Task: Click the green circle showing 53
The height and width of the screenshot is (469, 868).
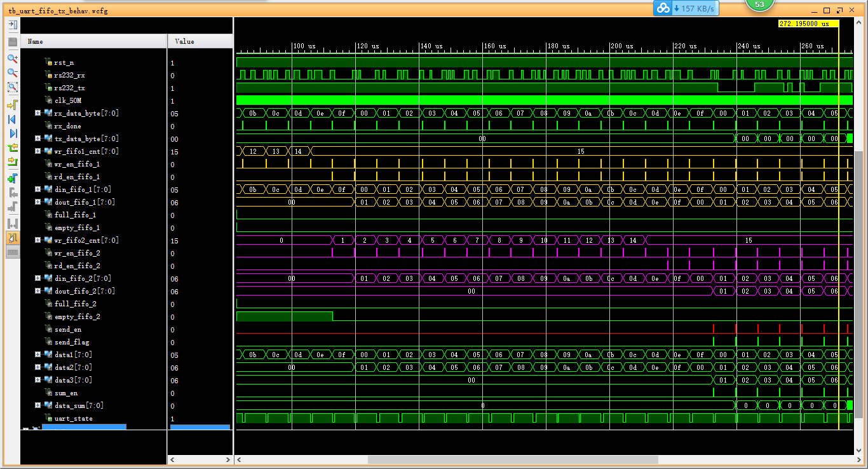Action: click(x=759, y=4)
